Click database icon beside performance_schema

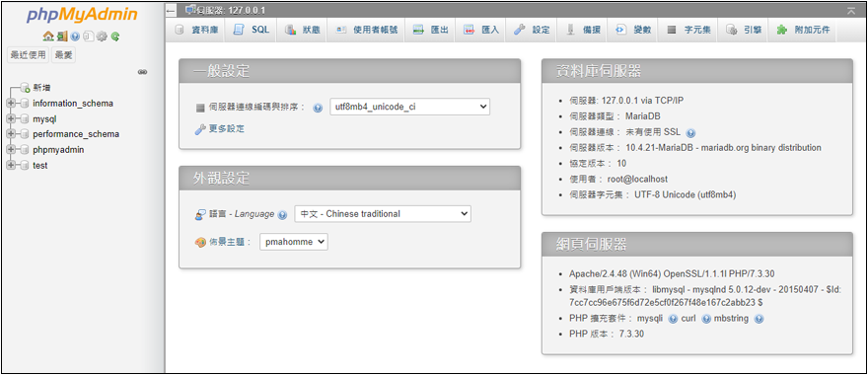coord(24,134)
